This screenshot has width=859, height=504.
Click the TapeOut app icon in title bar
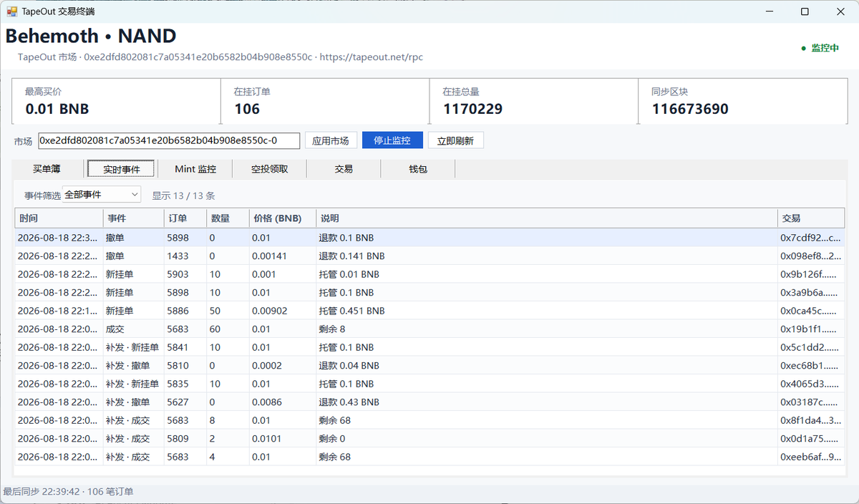(11, 11)
